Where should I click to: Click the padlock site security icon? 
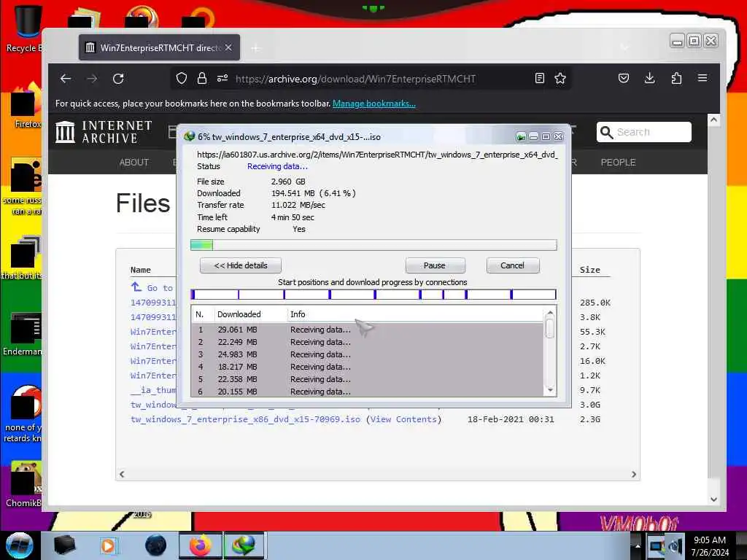click(202, 79)
